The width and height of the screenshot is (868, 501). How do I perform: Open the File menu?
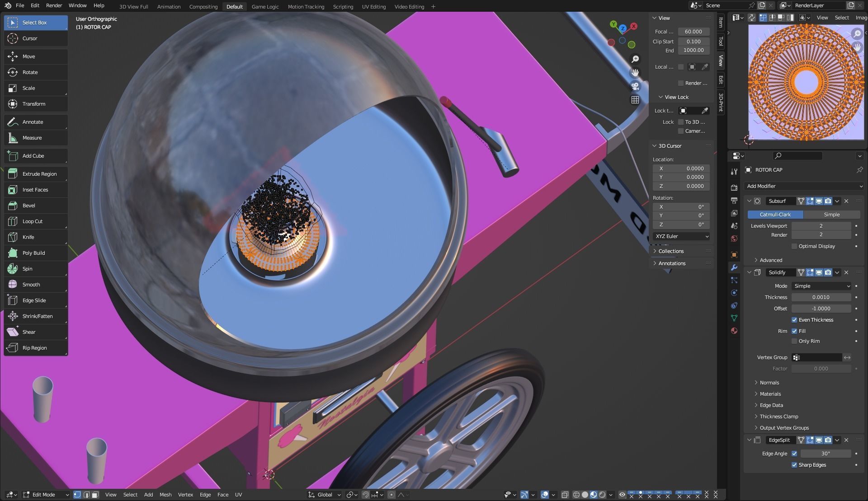coord(20,5)
